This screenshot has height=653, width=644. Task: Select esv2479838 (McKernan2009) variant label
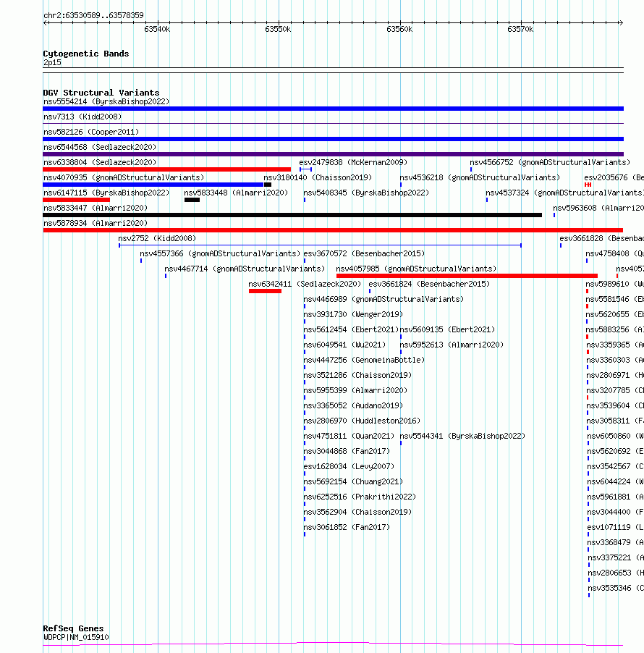coord(353,162)
